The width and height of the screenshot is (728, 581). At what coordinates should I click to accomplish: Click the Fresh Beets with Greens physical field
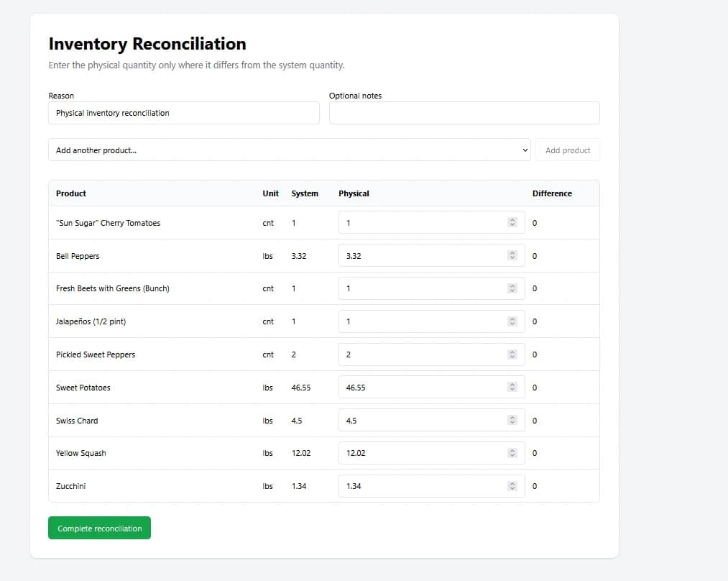click(431, 288)
